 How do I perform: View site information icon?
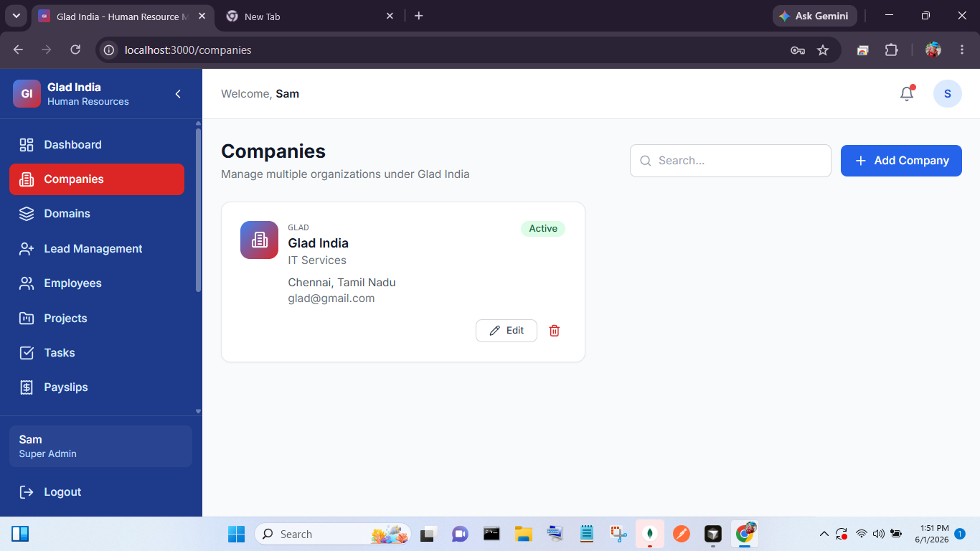pyautogui.click(x=109, y=50)
